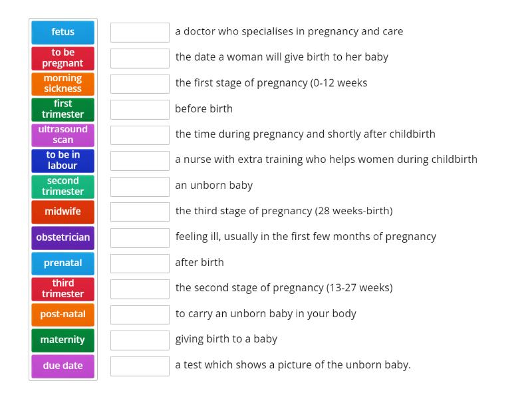Click the answer slot beside the doctor definition
Image resolution: width=532 pixels, height=399 pixels.
140,31
